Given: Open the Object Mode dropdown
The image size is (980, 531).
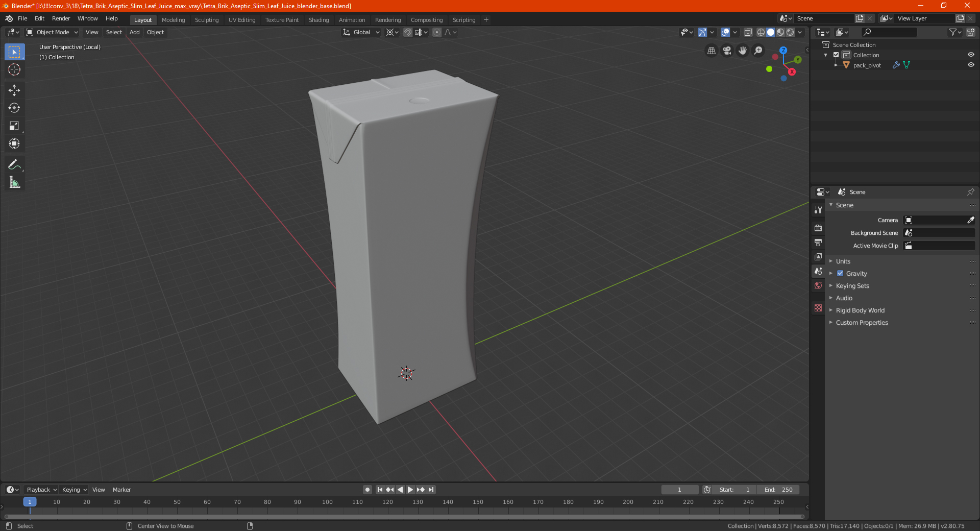Looking at the screenshot, I should [x=52, y=32].
